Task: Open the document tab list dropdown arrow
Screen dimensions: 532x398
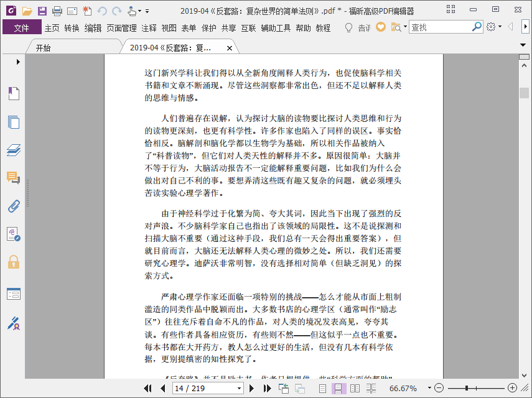Action: pos(523,45)
